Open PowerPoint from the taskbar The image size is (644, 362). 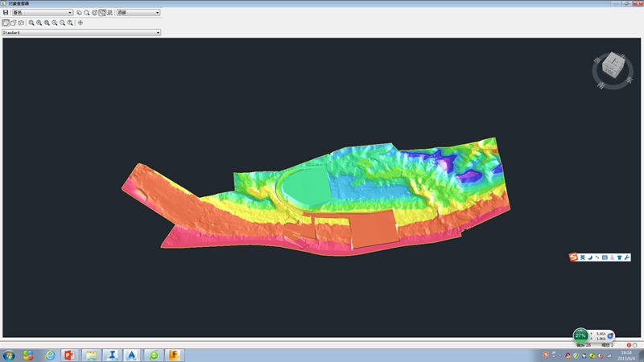69,355
